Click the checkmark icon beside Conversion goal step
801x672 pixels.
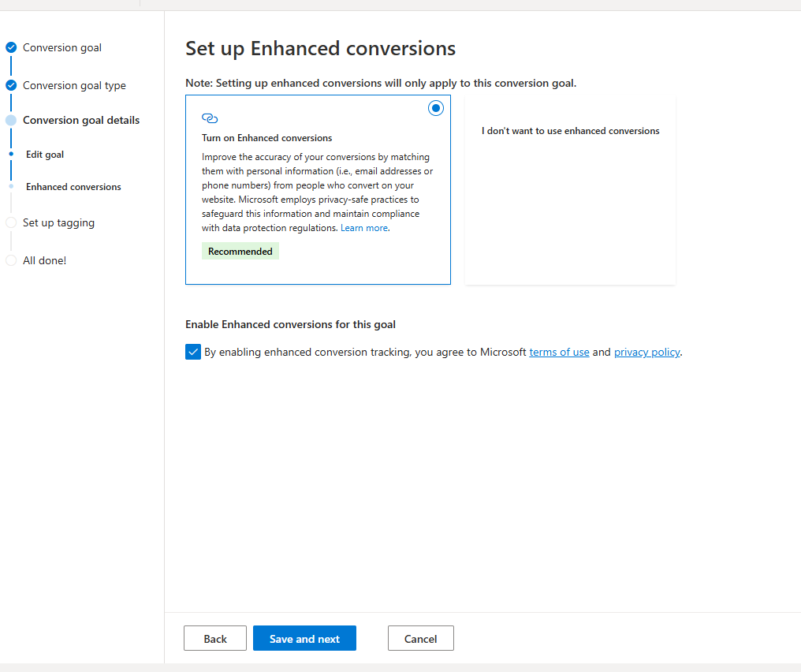coord(11,47)
